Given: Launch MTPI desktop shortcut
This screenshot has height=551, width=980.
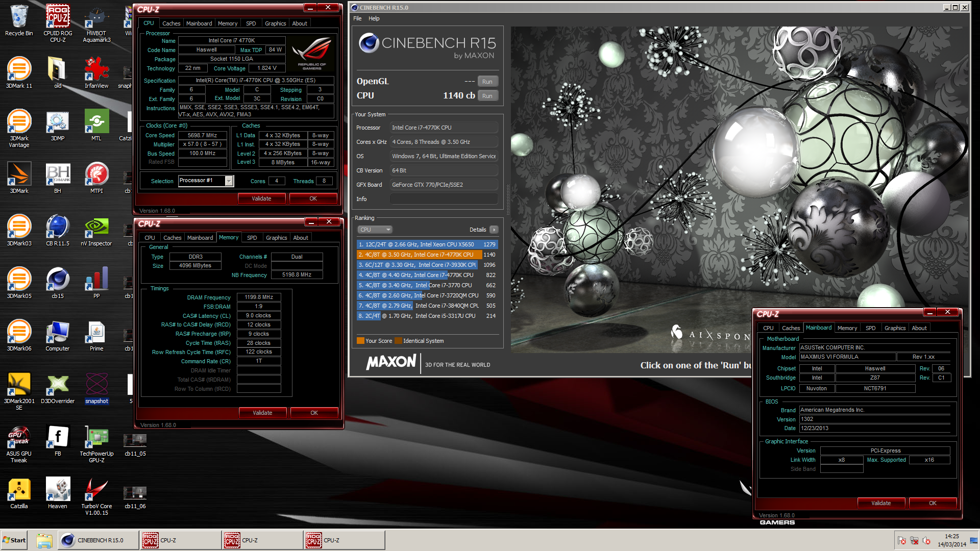Looking at the screenshot, I should pos(96,178).
